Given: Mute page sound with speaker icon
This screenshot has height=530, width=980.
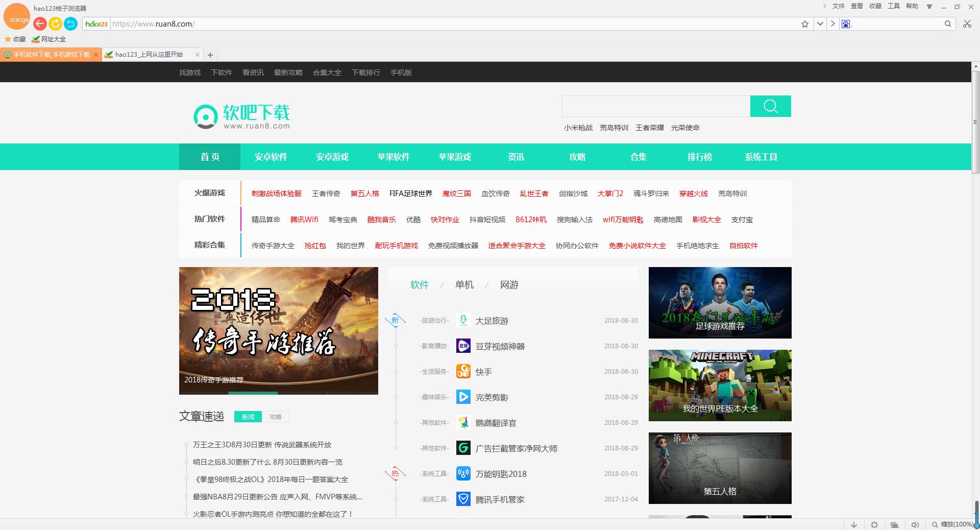Looking at the screenshot, I should pos(915,524).
